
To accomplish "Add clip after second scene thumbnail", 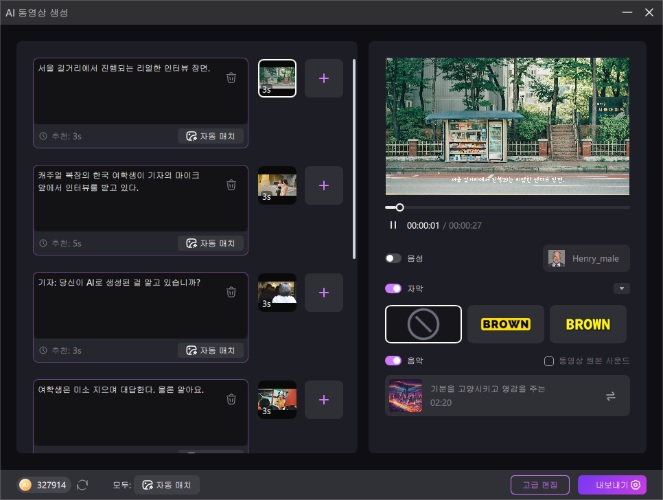I will tap(324, 185).
